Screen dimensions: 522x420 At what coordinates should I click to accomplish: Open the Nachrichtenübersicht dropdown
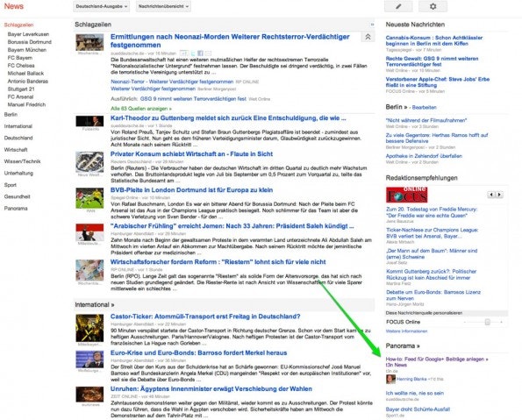click(x=163, y=6)
